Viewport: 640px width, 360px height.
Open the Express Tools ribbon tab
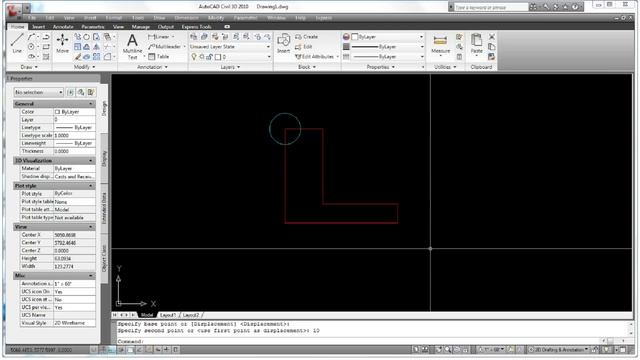(196, 27)
